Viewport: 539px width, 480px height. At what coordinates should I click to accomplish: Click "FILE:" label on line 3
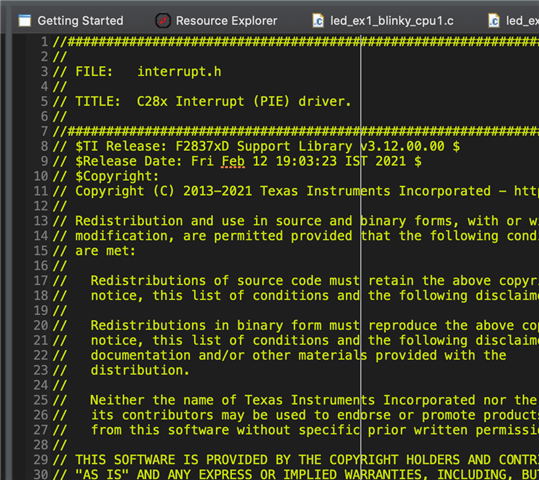pyautogui.click(x=94, y=72)
